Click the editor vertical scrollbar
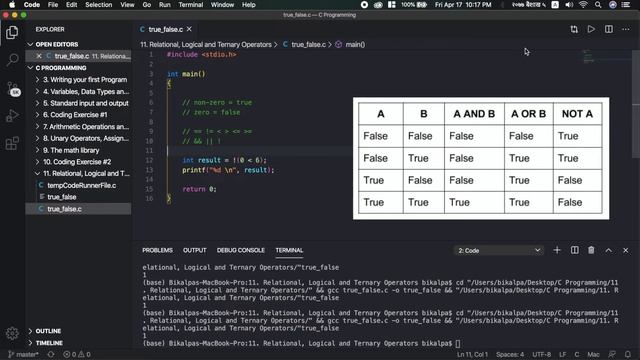 pos(636,104)
